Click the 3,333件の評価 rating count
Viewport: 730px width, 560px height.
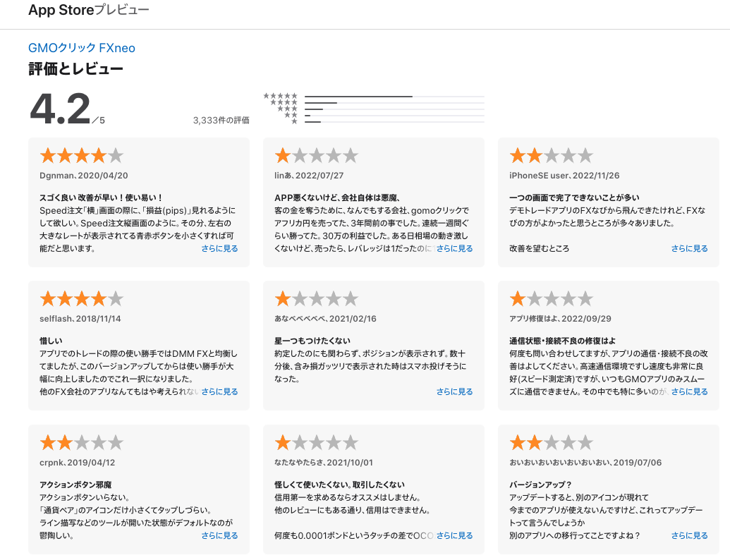[x=221, y=121]
